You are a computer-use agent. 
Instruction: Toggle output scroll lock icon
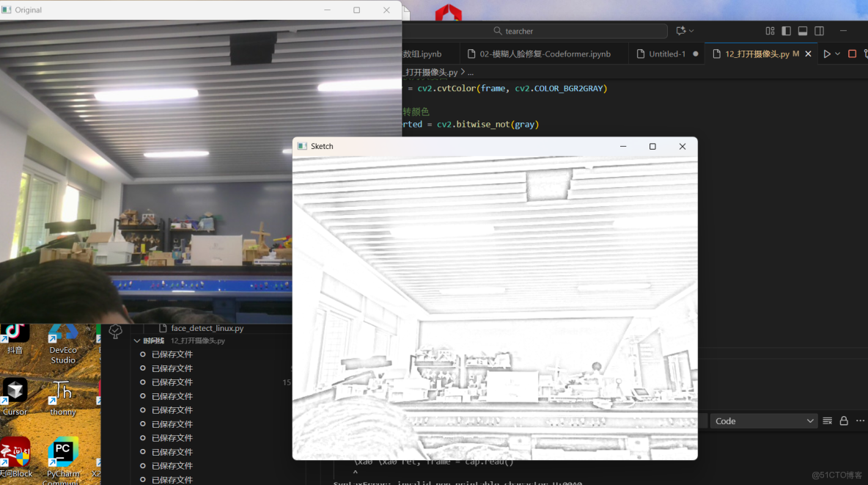coord(844,421)
